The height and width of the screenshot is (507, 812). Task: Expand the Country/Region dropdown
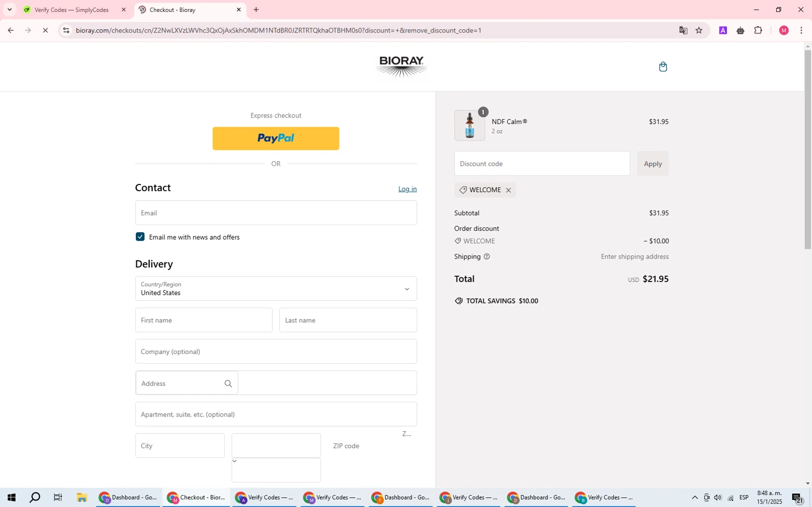[x=276, y=289]
